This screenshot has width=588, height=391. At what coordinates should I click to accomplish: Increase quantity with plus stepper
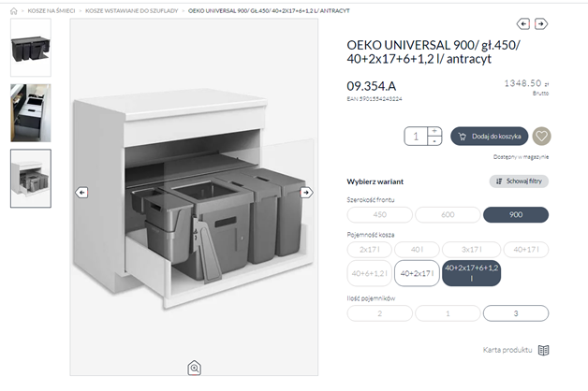coord(434,131)
